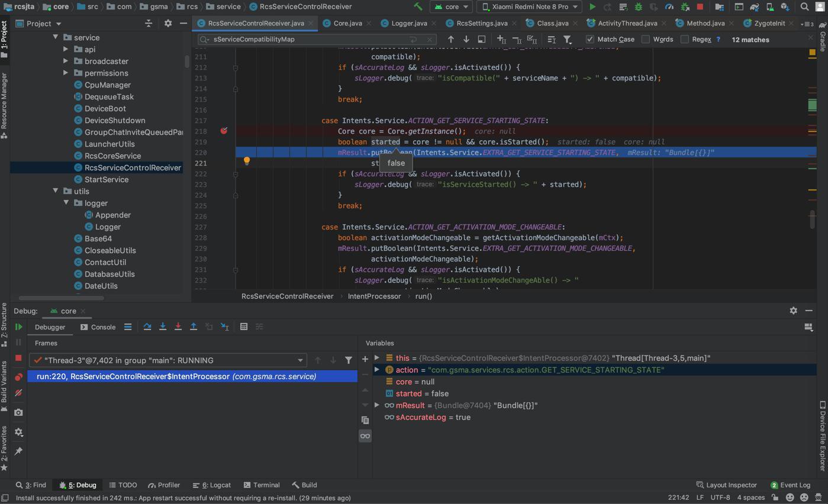The height and width of the screenshot is (504, 828).
Task: Click the Force Step Into icon
Action: tap(178, 327)
